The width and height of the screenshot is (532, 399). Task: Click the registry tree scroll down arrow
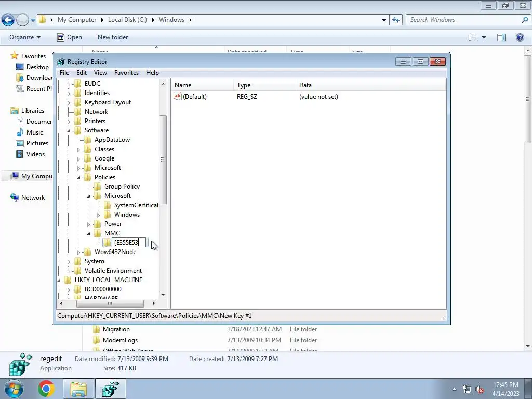pos(163,295)
